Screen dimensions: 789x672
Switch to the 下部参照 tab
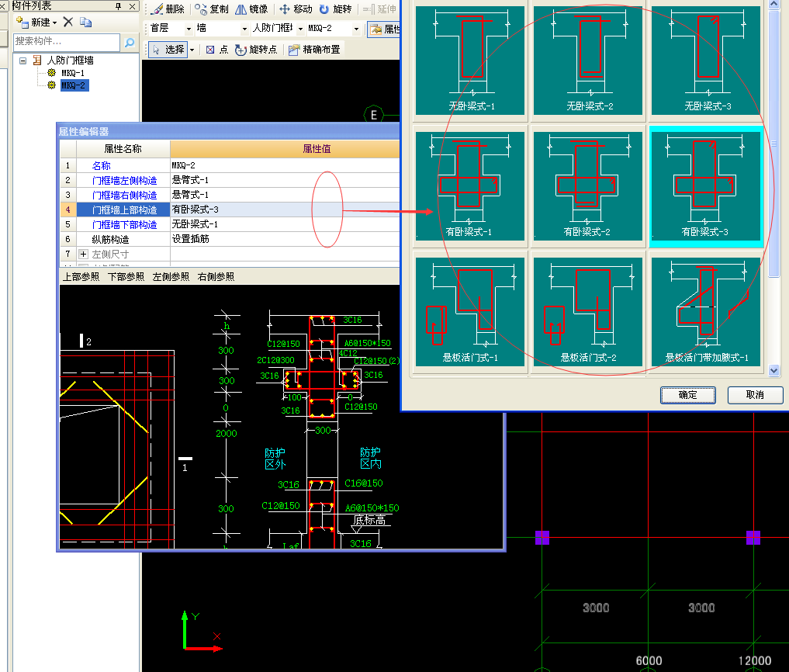click(126, 277)
